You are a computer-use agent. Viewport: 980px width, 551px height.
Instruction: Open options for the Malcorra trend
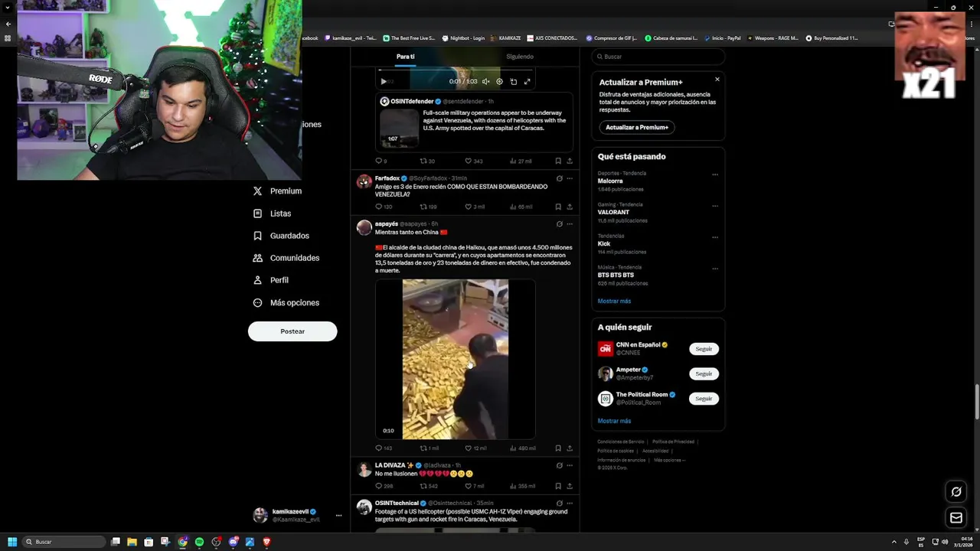pos(715,174)
